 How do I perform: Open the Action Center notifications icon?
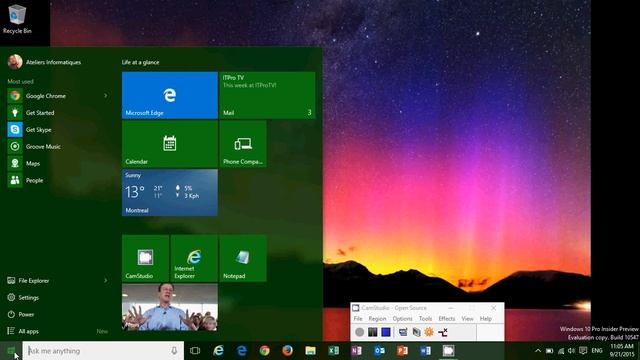click(x=583, y=351)
